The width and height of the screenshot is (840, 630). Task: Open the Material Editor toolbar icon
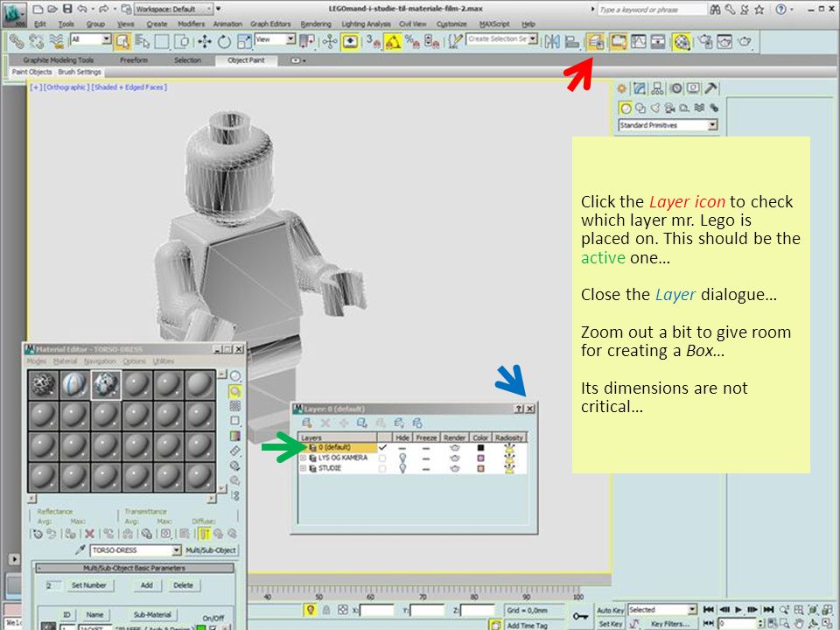[682, 41]
